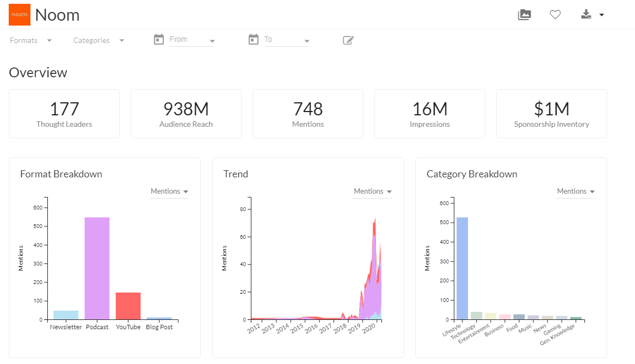
Task: Select the Sponsorship Inventory card
Action: point(551,114)
